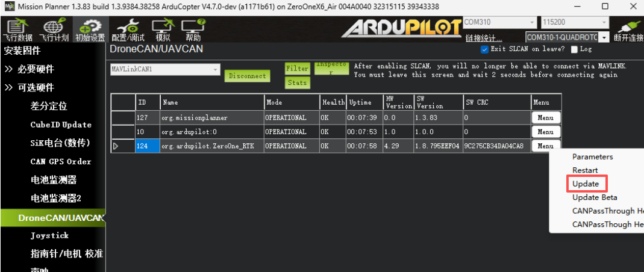Viewport: 644px width, 272px height.
Task: Select Parameters in the context menu
Action: coord(592,156)
